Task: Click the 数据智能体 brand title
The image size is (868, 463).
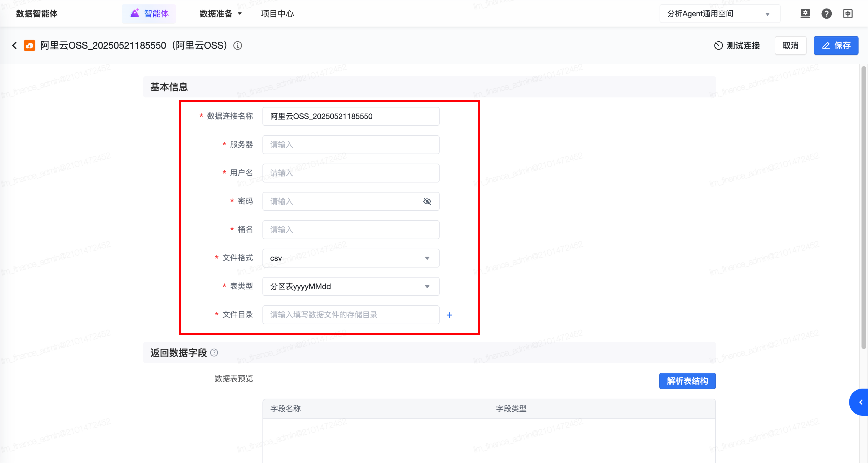Action: pyautogui.click(x=37, y=14)
